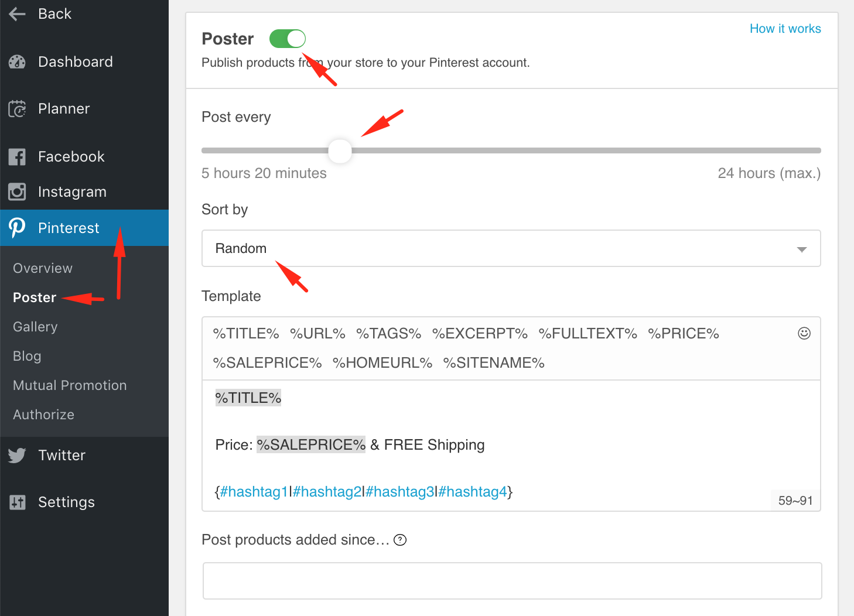Go to the Mutual Promotion page
Image resolution: width=854 pixels, height=616 pixels.
pos(69,385)
